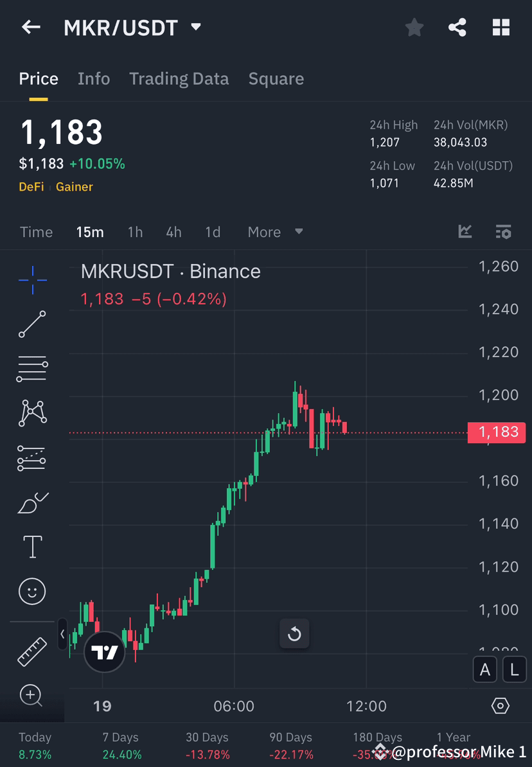Favorite MKR/USDT using the star
Viewport: 532px width, 767px height.
pyautogui.click(x=414, y=27)
